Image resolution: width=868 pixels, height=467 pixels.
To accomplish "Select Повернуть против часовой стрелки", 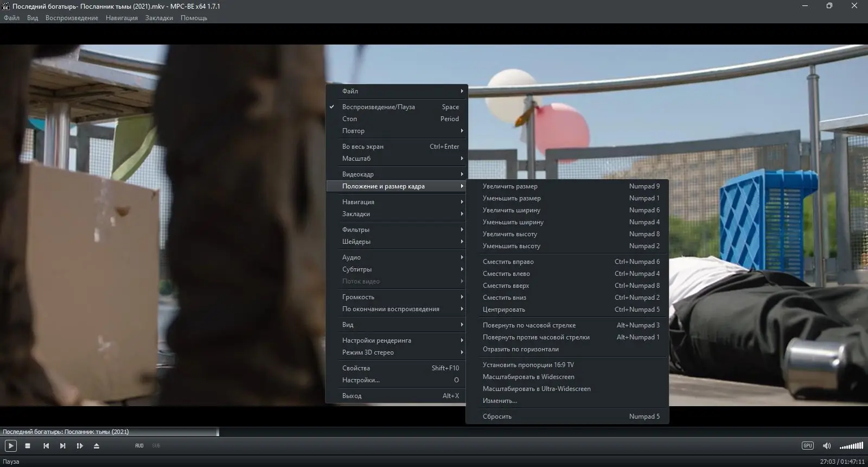I will coord(567,337).
